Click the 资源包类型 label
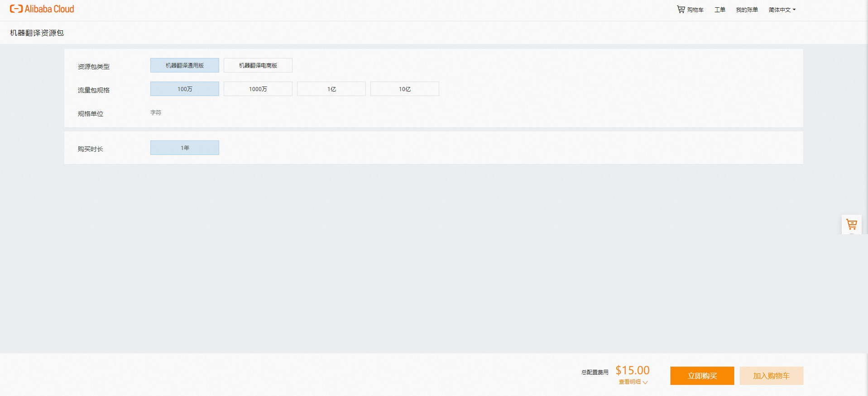 pos(94,67)
